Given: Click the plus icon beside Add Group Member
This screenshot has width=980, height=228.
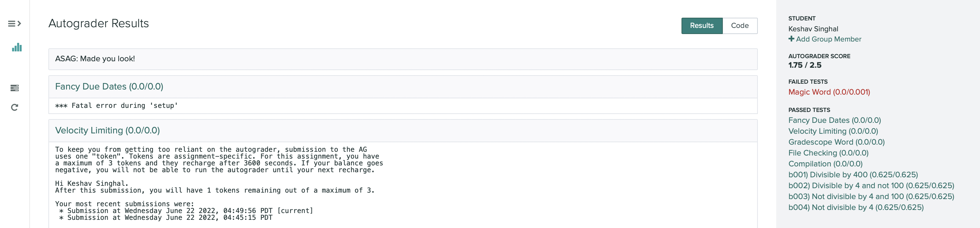Looking at the screenshot, I should pos(791,39).
